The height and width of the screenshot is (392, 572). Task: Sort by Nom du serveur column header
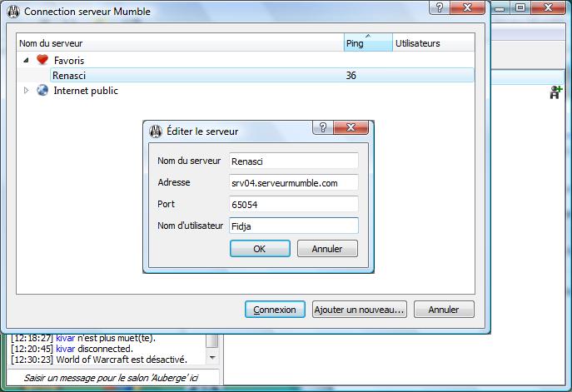coord(180,42)
